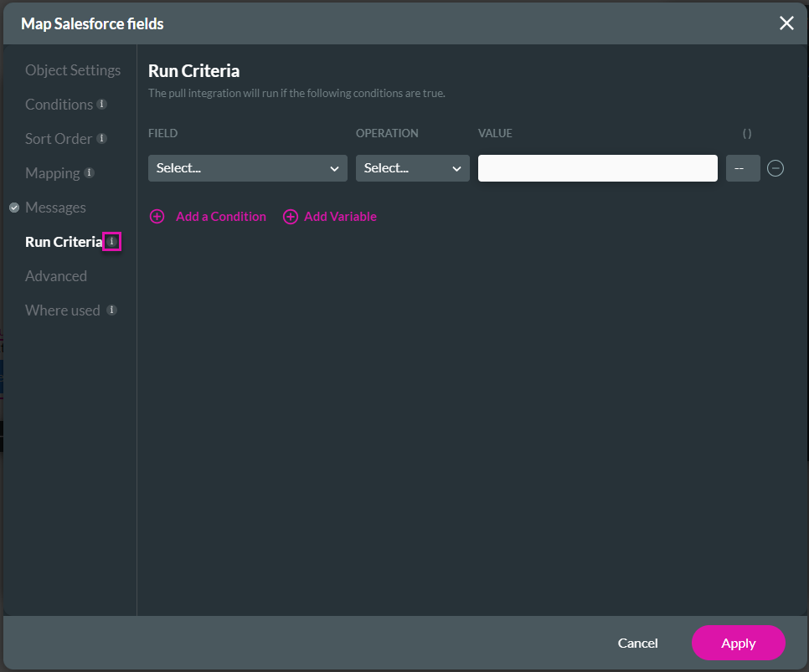Open the FIELD Select dropdown
This screenshot has height=672, width=809.
click(x=248, y=168)
